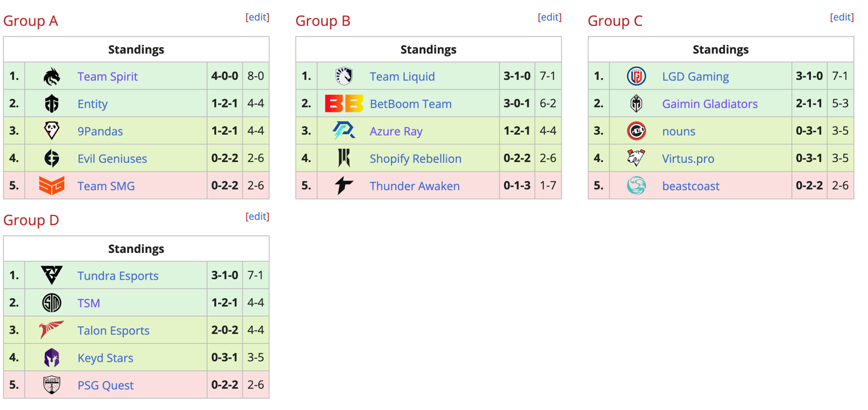Image resolution: width=868 pixels, height=410 pixels.
Task: Click the BetBoom Team BB logo
Action: (x=344, y=104)
